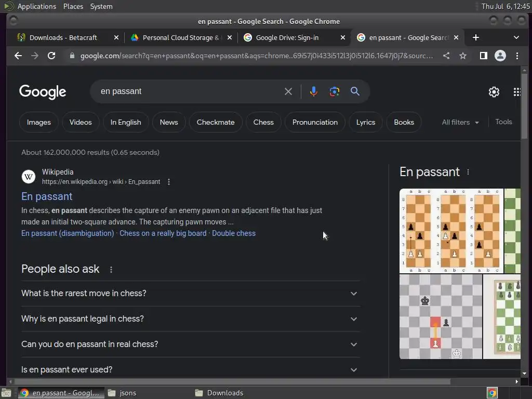Open a new Chrome tab
Screen dimensions: 532x399
point(476,37)
